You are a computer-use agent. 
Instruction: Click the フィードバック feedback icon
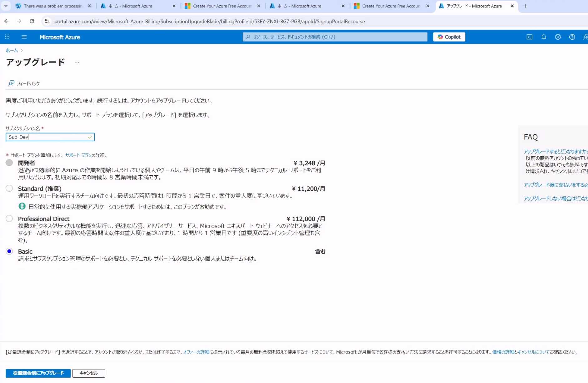[x=12, y=83]
